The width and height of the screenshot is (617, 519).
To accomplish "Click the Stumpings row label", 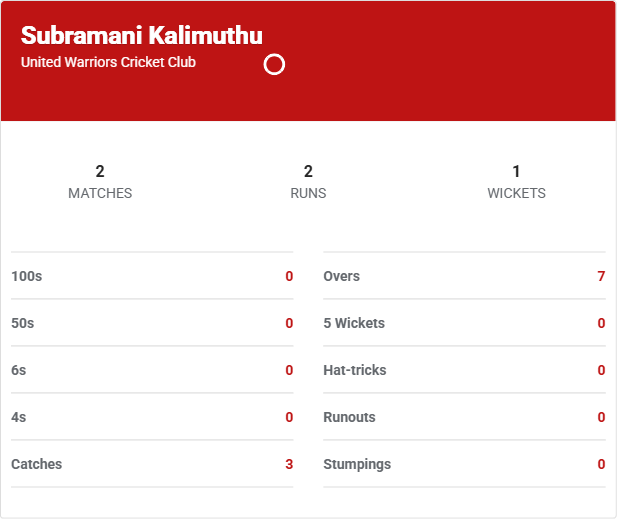I will (x=357, y=464).
